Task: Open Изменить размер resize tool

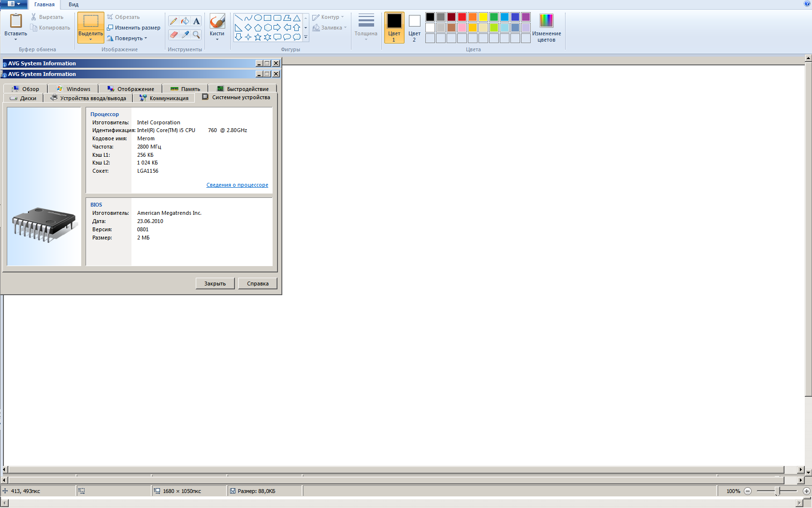Action: click(x=134, y=28)
